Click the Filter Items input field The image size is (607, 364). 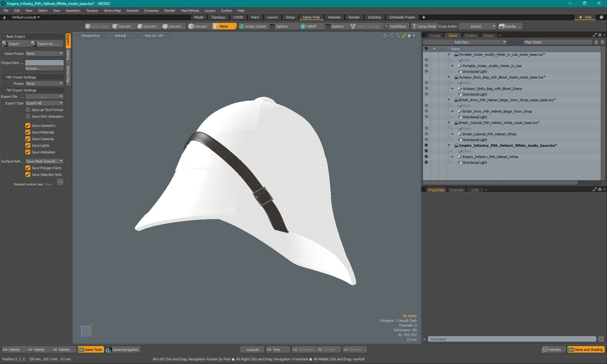pos(558,42)
